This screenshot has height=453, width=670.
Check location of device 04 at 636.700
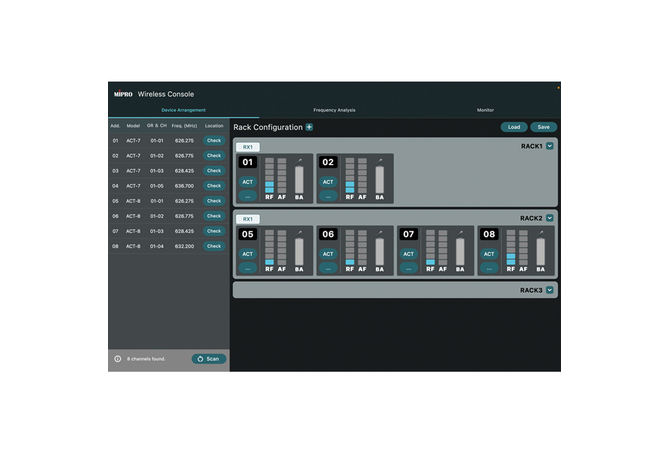click(x=214, y=186)
